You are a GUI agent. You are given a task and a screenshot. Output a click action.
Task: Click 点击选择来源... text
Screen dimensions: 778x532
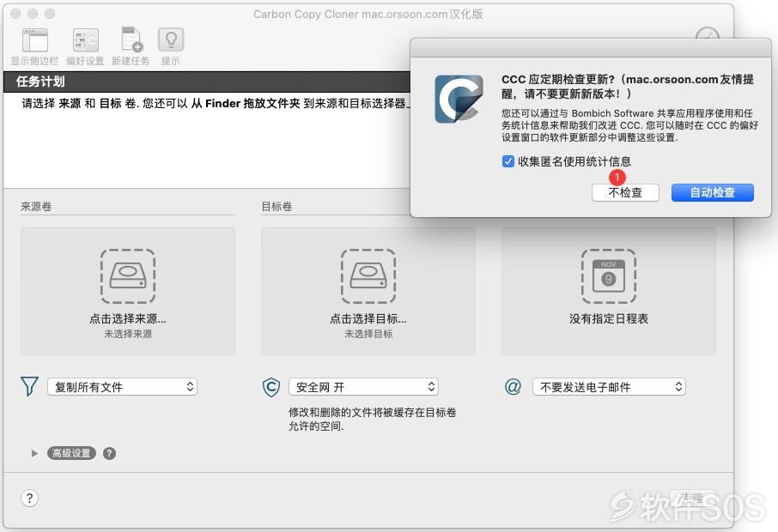click(x=128, y=319)
